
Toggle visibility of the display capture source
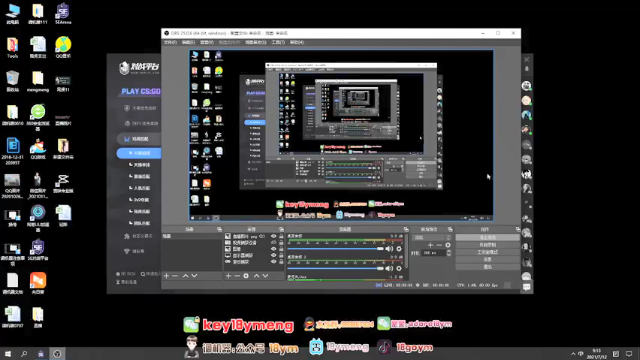(x=273, y=255)
